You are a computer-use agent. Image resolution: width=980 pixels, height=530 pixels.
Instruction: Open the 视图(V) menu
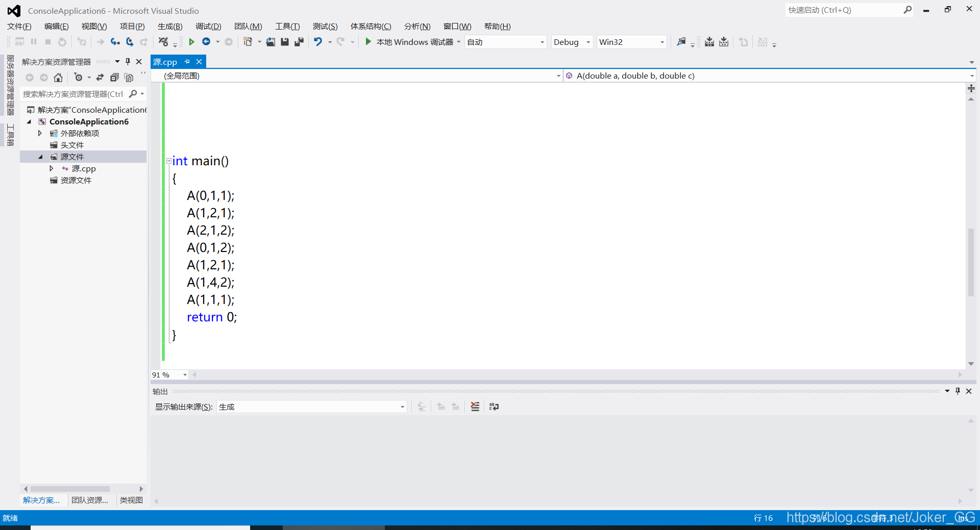[94, 26]
